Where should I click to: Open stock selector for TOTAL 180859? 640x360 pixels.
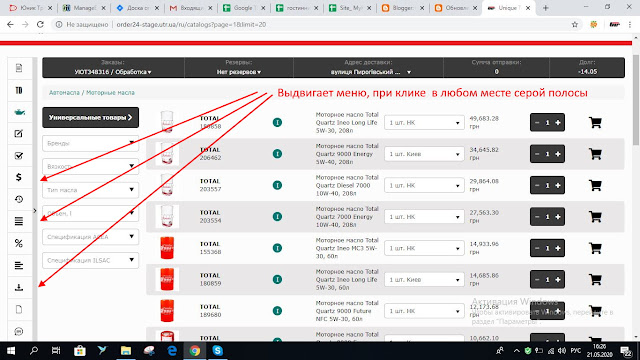tap(424, 280)
